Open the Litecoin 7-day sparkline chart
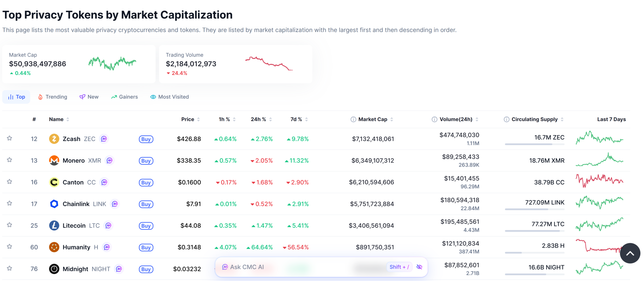Viewport: 644px width, 281px height. (x=599, y=224)
